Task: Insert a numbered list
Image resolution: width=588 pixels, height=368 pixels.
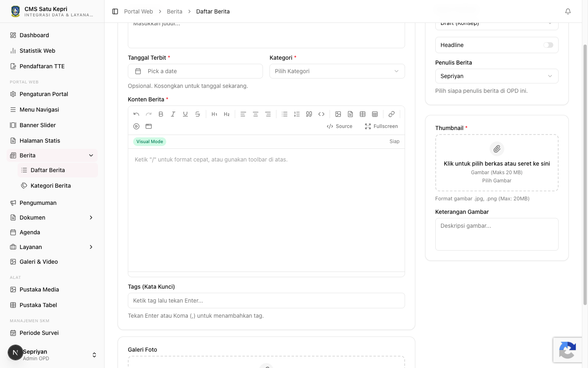Action: [297, 114]
